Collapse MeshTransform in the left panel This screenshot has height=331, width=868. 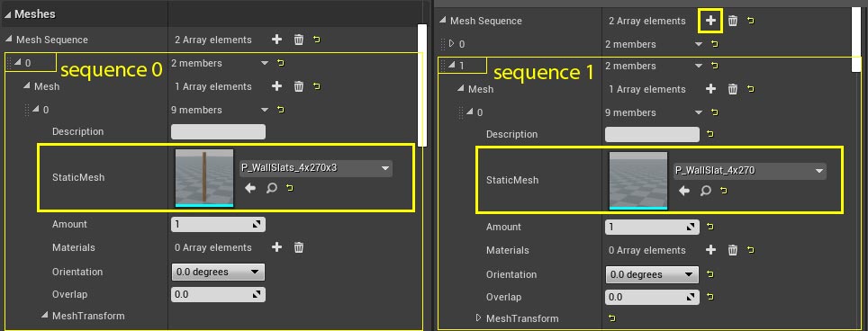point(45,316)
